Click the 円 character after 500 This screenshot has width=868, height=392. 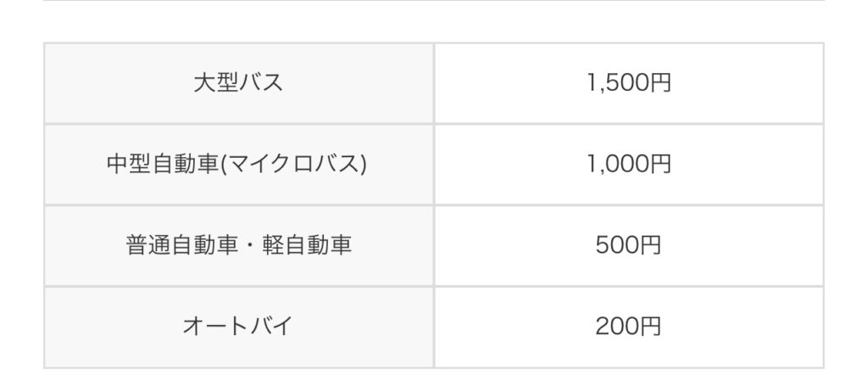[x=650, y=245]
